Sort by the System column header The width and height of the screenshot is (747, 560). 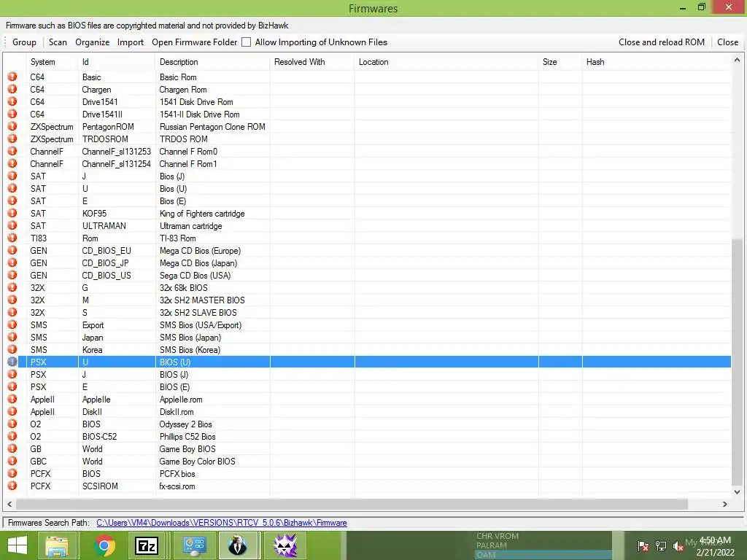click(52, 62)
